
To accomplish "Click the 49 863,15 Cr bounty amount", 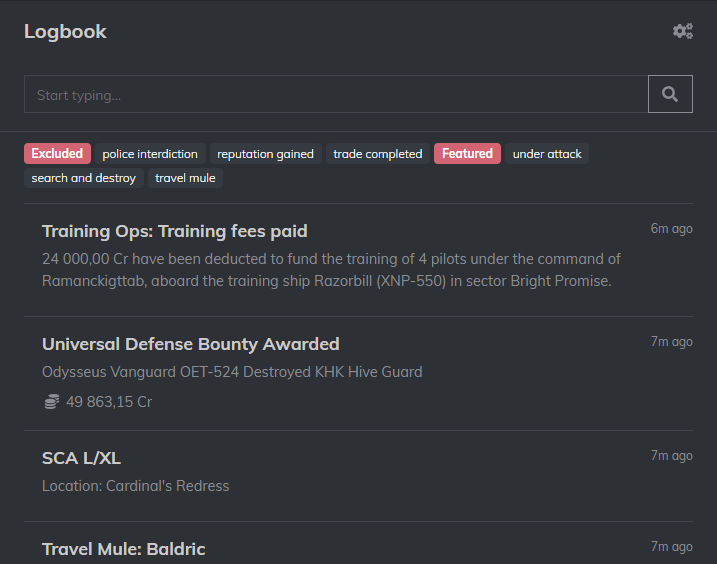I will (109, 402).
